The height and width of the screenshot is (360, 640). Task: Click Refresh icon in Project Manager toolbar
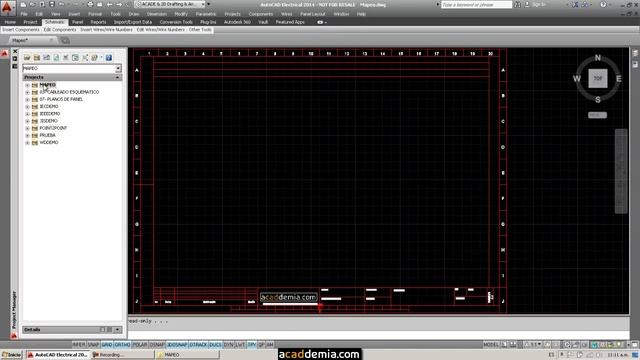(x=56, y=58)
